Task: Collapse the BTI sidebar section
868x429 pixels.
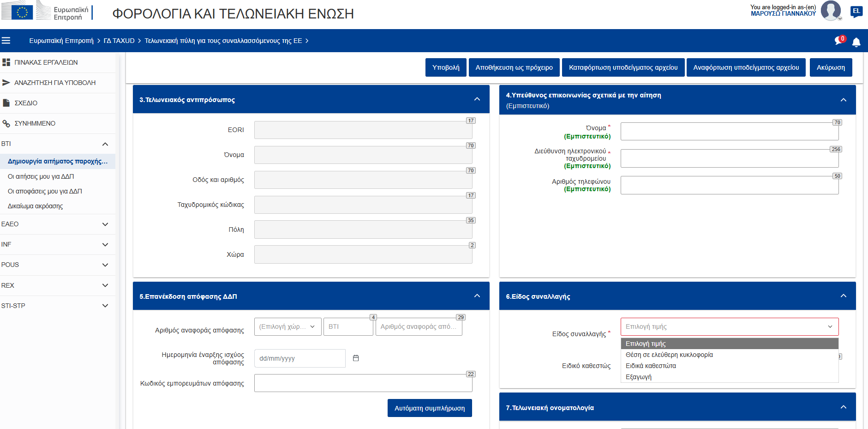Action: 105,144
